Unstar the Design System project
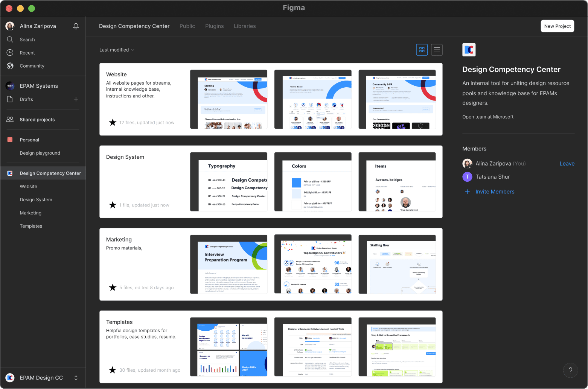This screenshot has height=389, width=588. (x=113, y=205)
